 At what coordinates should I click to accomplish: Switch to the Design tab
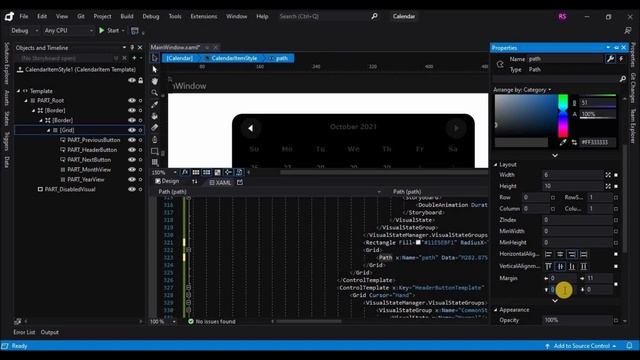(167, 181)
